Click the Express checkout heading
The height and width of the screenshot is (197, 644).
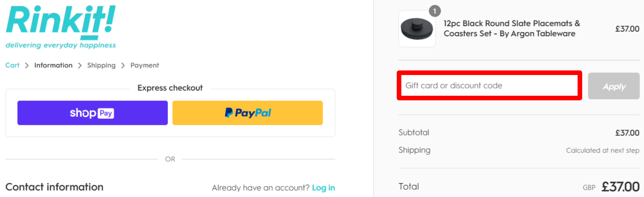[170, 88]
